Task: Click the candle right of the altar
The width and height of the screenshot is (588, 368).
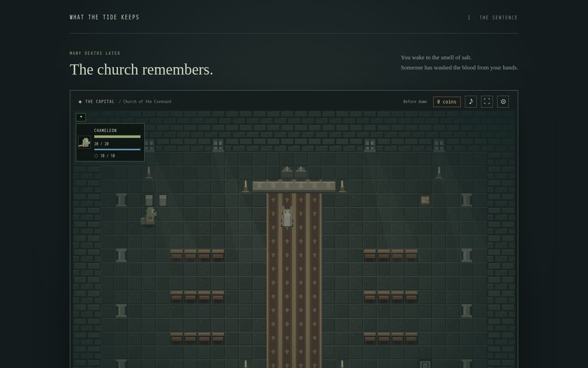Action: (342, 186)
